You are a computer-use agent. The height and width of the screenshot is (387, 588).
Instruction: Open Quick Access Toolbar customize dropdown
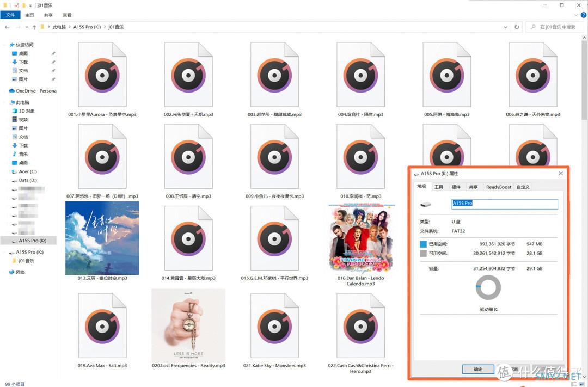[x=30, y=5]
